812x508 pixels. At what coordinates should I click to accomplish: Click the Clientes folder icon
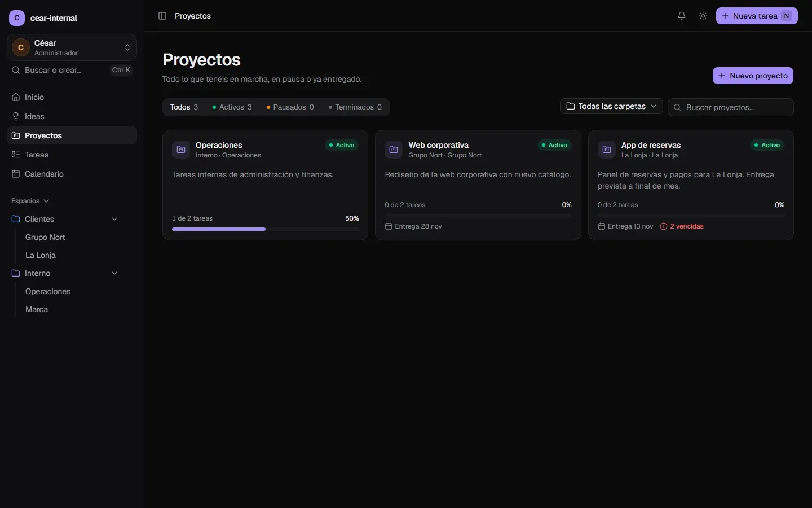[x=16, y=219]
